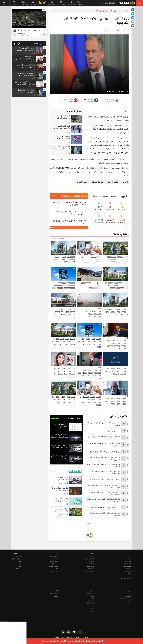The image size is (143, 644).
Task: Open footer إحجز إعلانك link
Action: coord(59,638)
